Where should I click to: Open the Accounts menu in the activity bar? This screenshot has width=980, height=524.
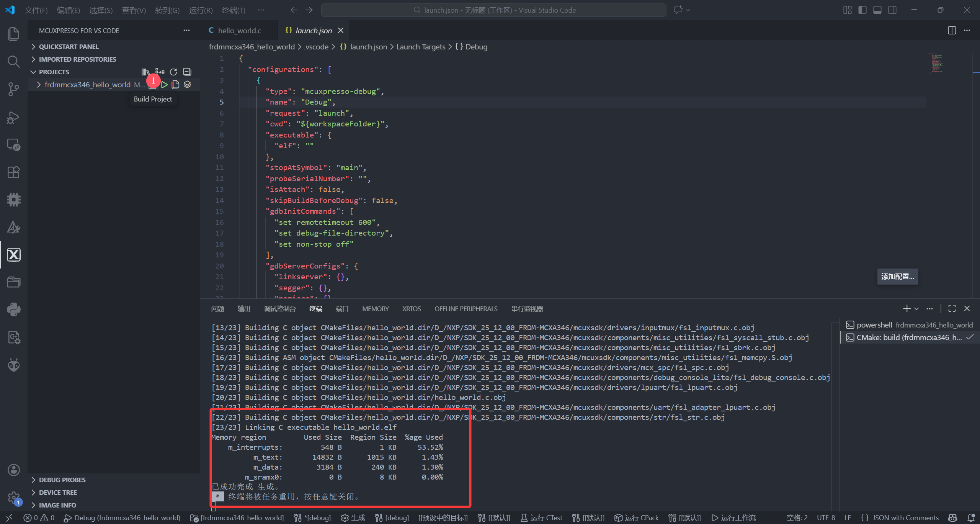pyautogui.click(x=14, y=470)
